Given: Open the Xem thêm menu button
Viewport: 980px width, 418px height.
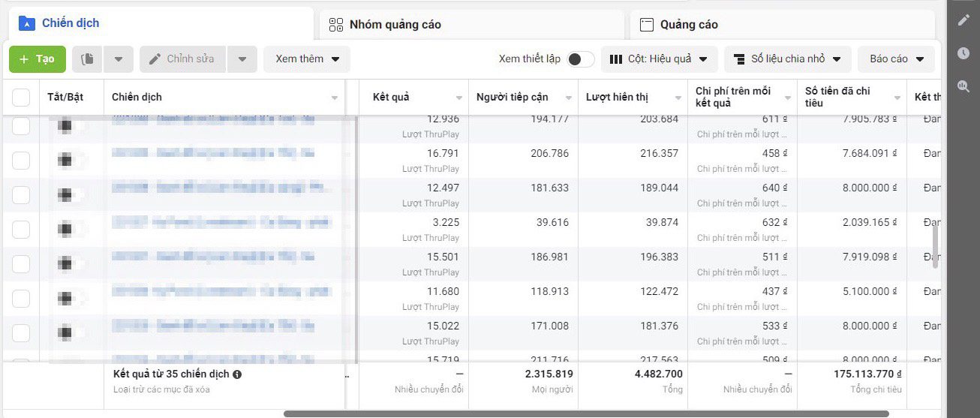Looking at the screenshot, I should point(307,59).
